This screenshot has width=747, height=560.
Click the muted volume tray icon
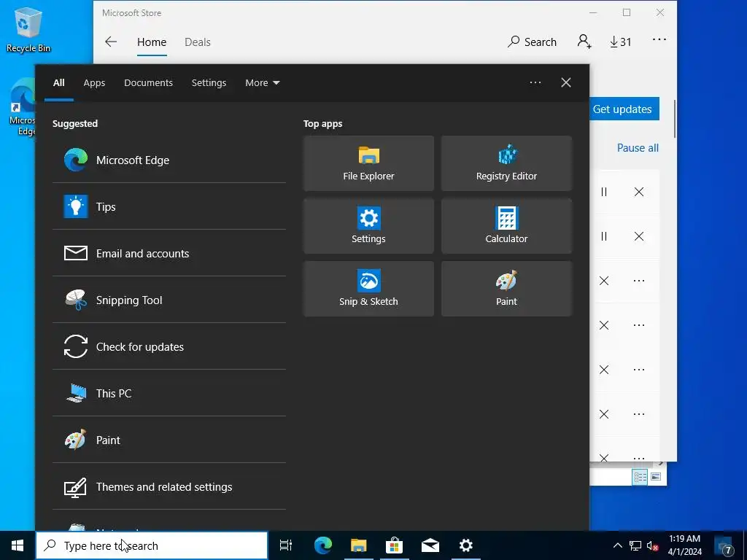point(653,545)
